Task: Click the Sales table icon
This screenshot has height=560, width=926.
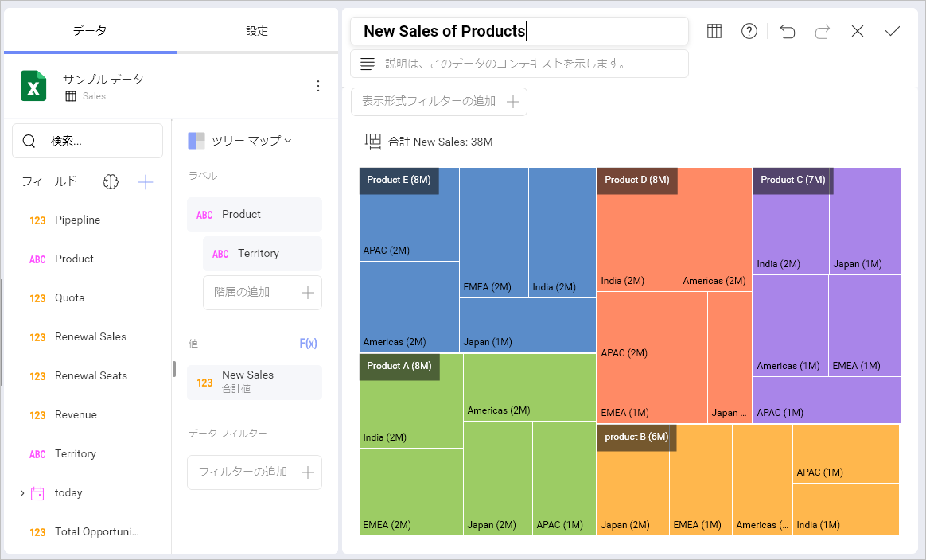Action: [71, 96]
